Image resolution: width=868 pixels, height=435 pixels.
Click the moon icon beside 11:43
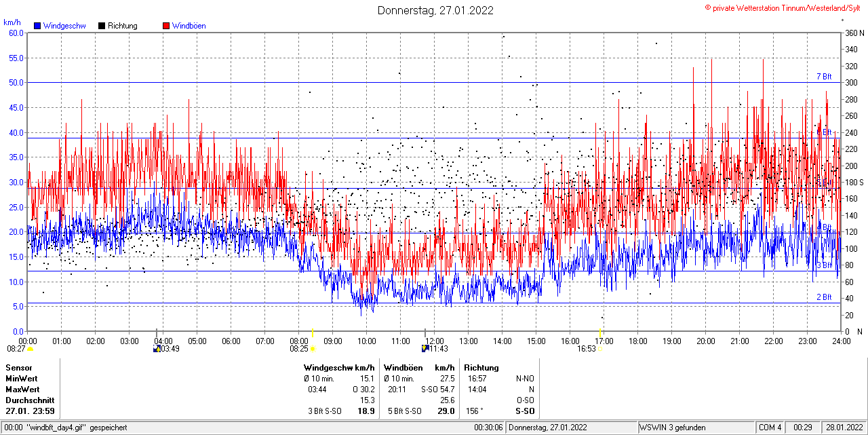[x=425, y=348]
